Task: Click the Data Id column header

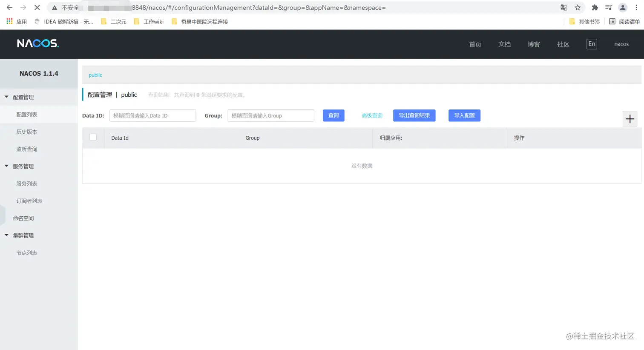Action: click(120, 138)
